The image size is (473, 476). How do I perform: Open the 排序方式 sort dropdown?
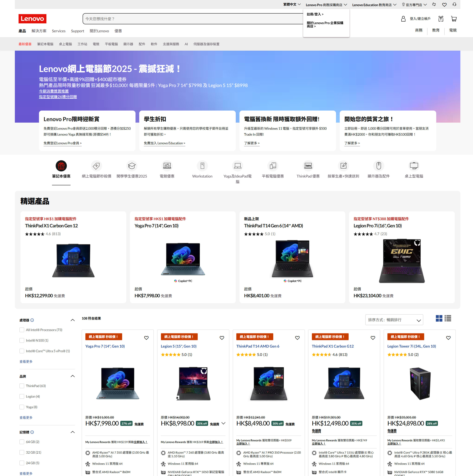[394, 320]
